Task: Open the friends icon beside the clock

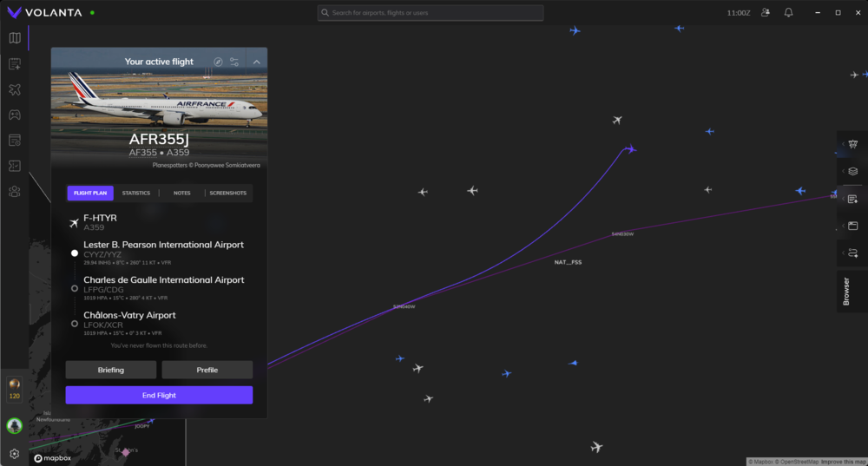Action: click(x=765, y=13)
